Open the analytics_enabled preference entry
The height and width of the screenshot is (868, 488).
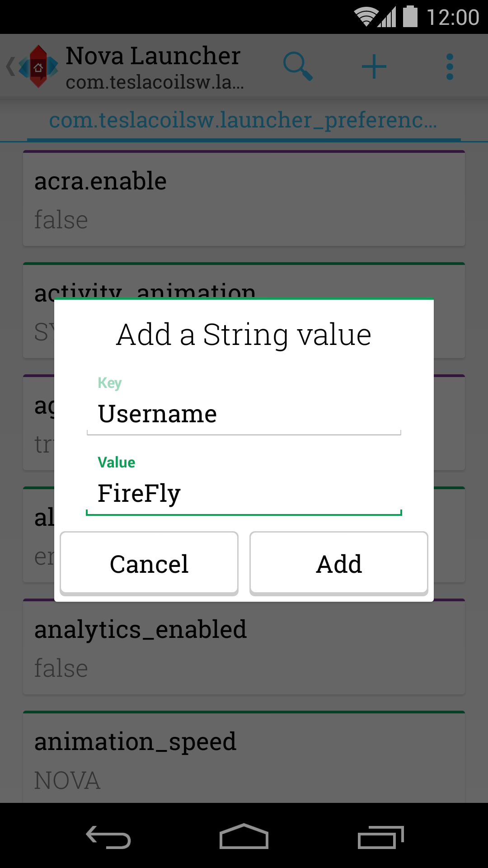click(x=244, y=648)
